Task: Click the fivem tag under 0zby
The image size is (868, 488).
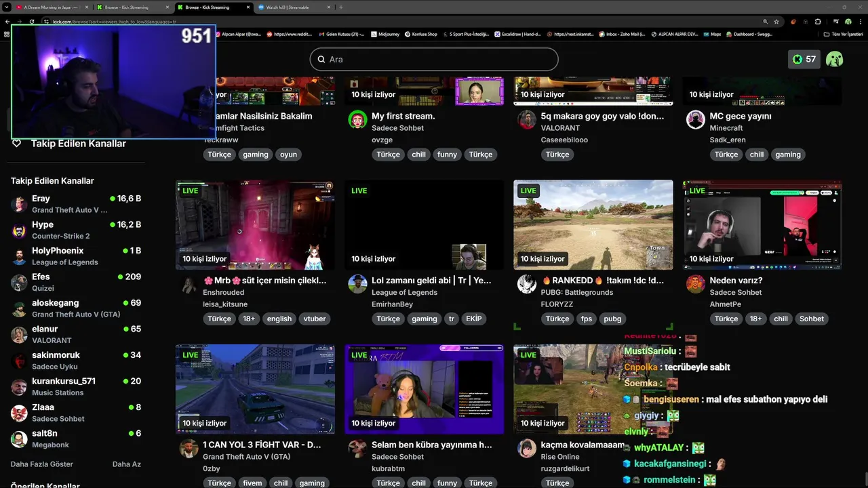Action: (252, 483)
